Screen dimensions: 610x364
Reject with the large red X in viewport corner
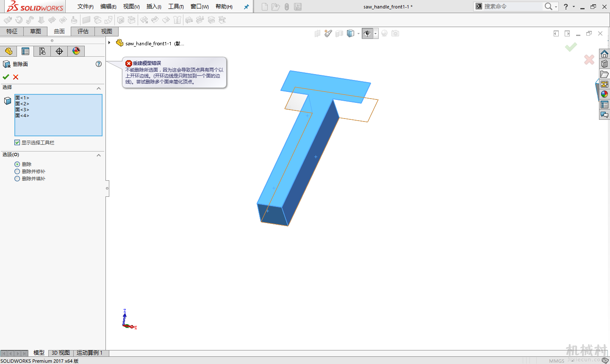point(589,60)
